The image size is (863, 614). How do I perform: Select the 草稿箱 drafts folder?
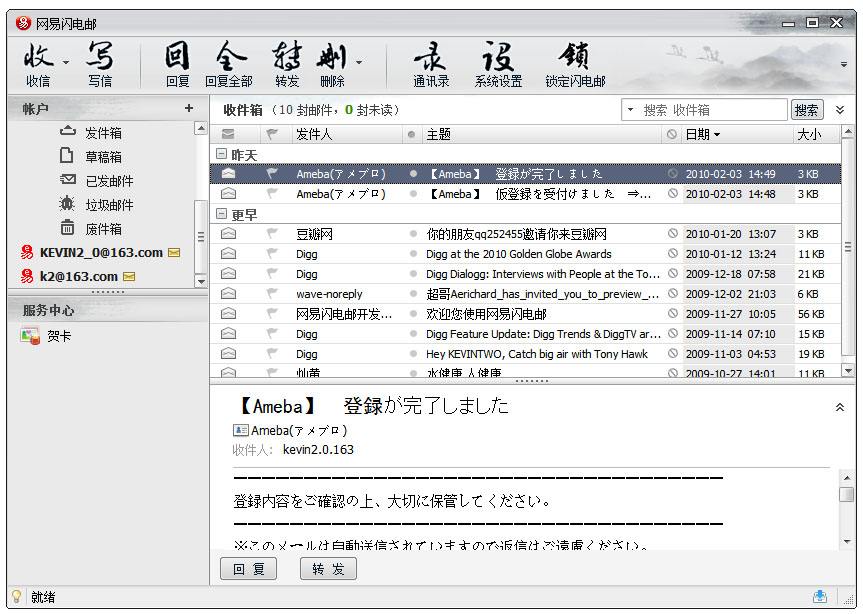point(103,157)
